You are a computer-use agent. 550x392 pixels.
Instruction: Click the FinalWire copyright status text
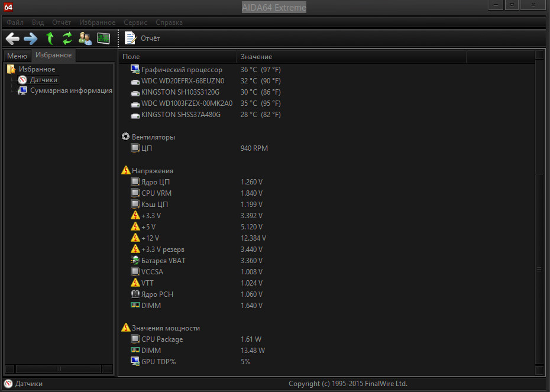click(x=348, y=384)
